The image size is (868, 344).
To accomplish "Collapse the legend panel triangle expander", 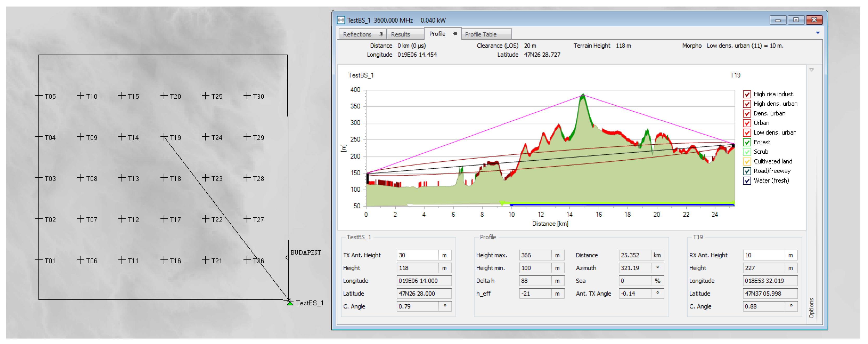I will (x=811, y=70).
